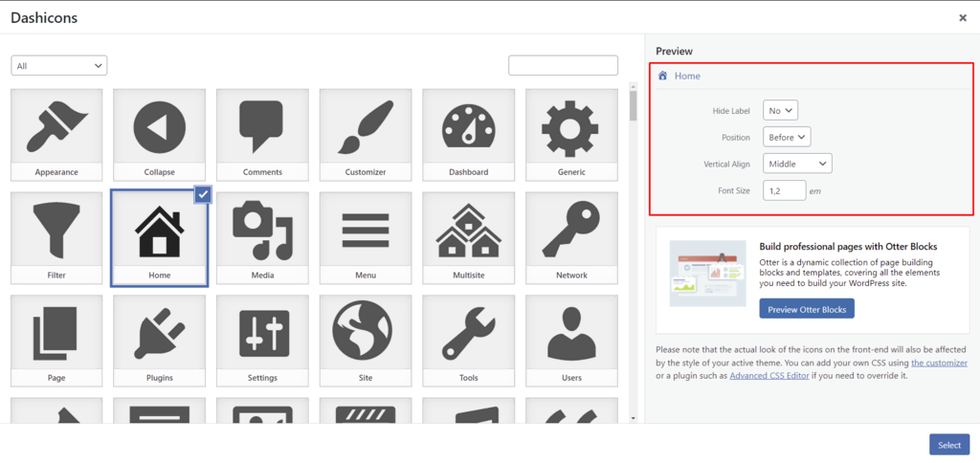Select the Generic gear icon
980x463 pixels.
click(571, 134)
